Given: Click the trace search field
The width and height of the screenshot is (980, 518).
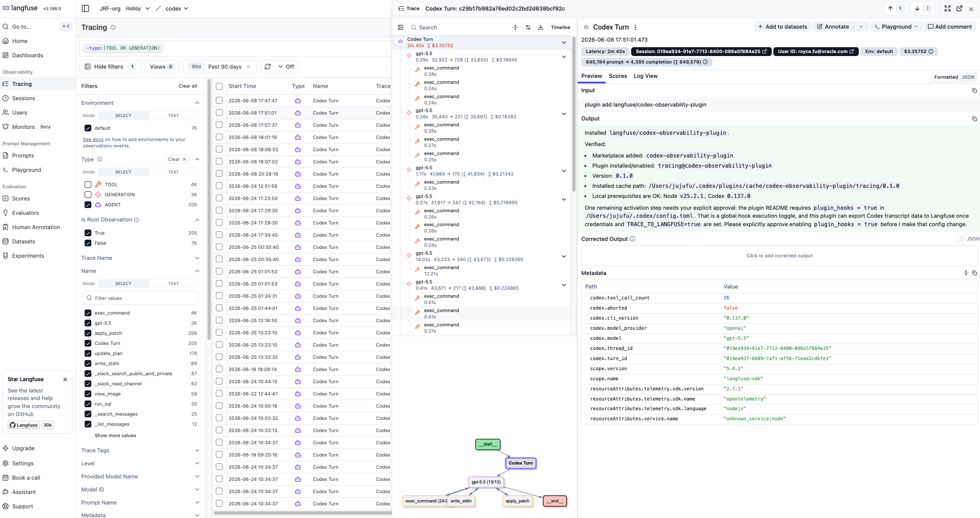Looking at the screenshot, I should pos(459,27).
